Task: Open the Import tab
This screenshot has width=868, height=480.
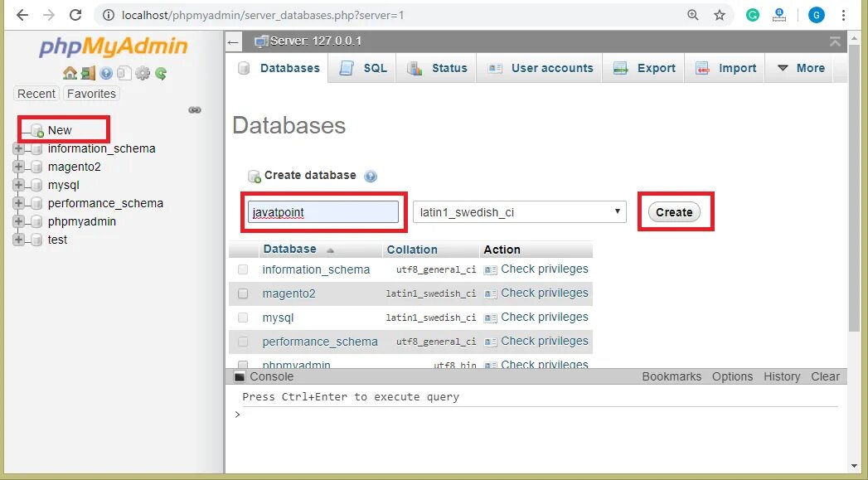Action: 725,68
